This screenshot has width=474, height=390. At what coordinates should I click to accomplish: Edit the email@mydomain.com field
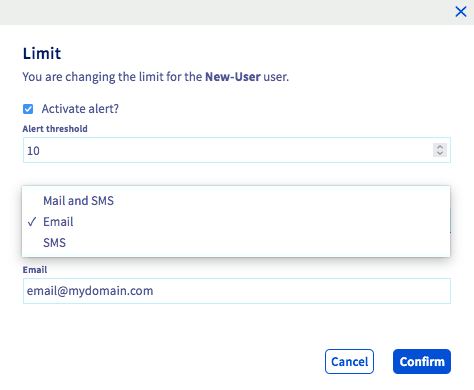(237, 291)
